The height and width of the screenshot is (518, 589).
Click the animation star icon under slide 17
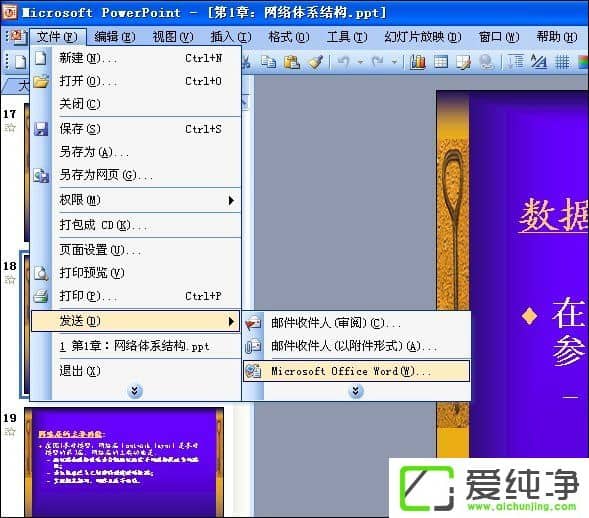pyautogui.click(x=10, y=128)
